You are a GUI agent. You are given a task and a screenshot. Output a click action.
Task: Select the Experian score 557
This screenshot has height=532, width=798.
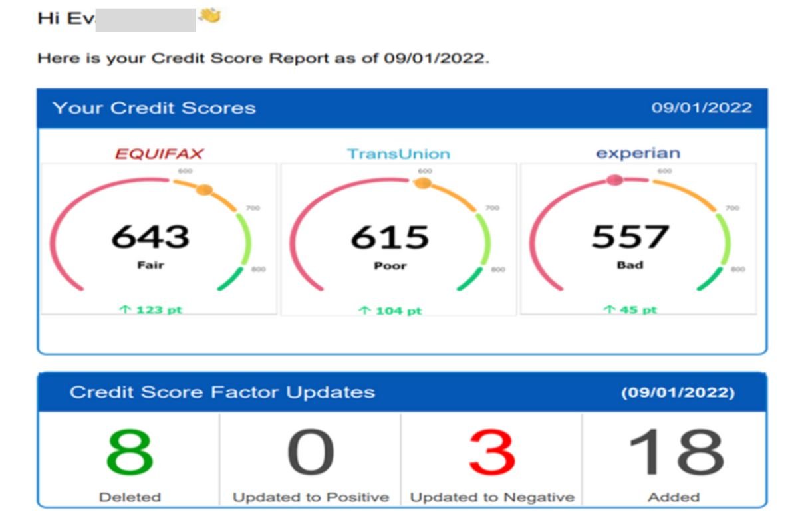pyautogui.click(x=630, y=236)
